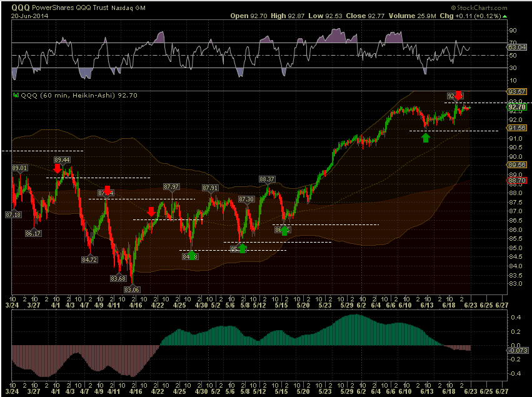Click the 84.72 low price label
Viewport: 532px width, 397px height.
click(x=89, y=259)
